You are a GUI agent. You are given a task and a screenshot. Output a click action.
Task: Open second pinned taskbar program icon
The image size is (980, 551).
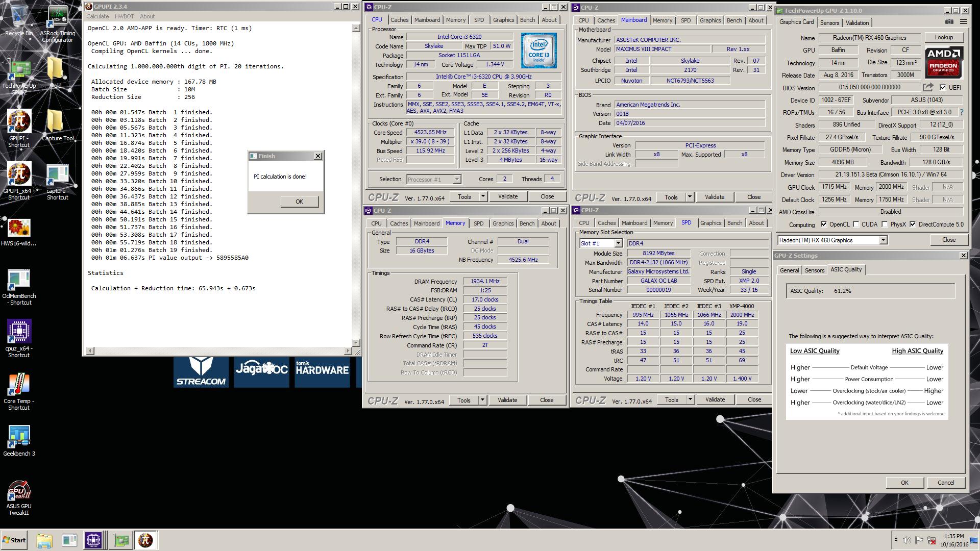coord(69,540)
